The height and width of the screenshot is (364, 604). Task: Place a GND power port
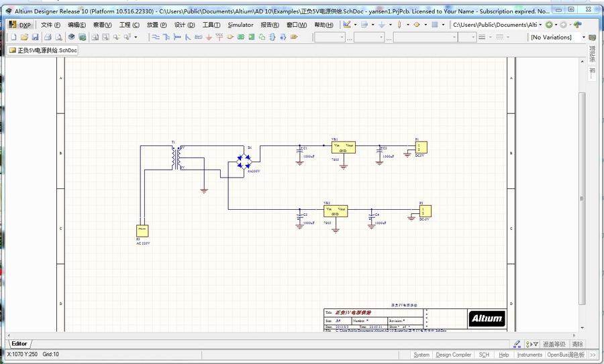tap(209, 38)
